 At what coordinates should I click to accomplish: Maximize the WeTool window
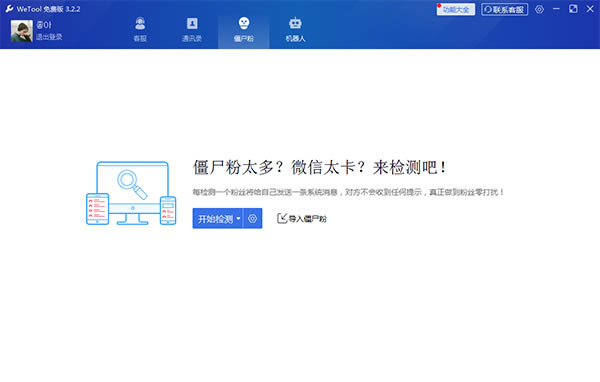pos(573,9)
